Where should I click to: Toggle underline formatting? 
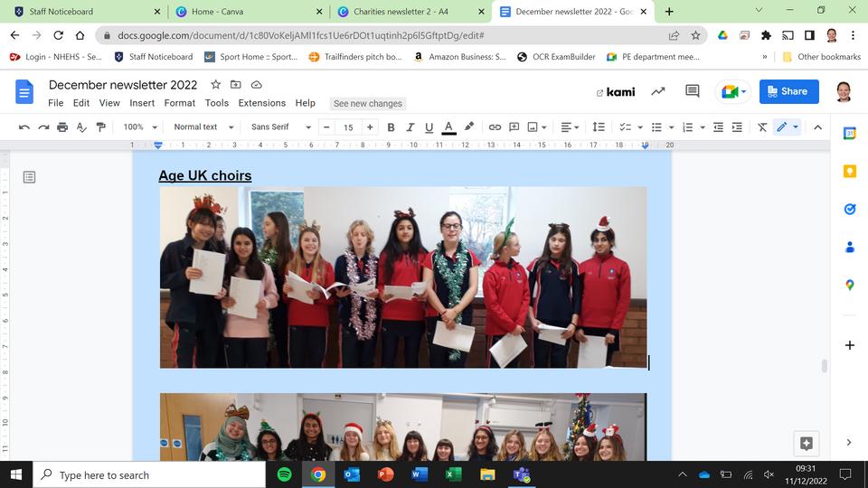click(429, 127)
